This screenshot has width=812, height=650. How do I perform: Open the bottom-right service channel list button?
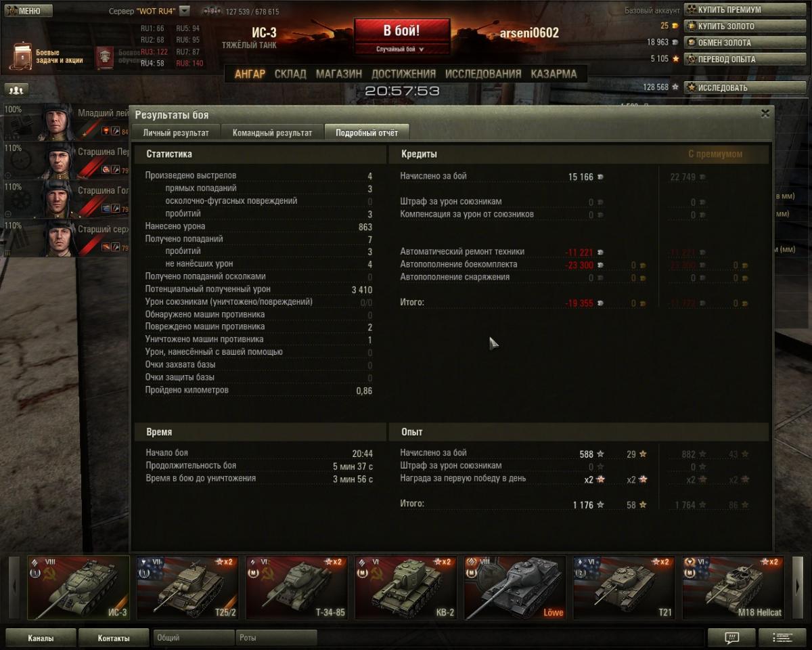click(x=782, y=637)
